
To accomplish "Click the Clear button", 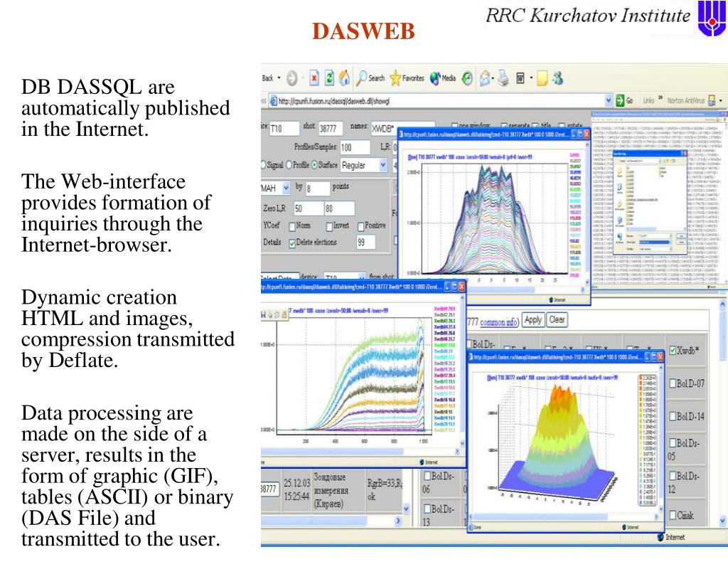I will [557, 319].
